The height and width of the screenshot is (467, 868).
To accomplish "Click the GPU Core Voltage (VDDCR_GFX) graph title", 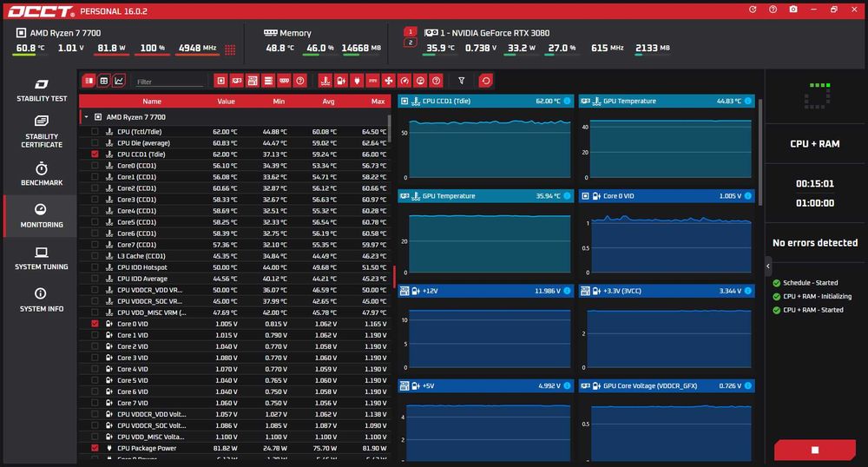I will click(650, 385).
